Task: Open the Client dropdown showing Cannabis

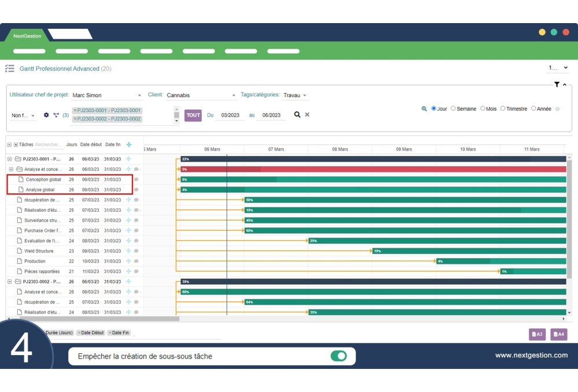Action: pos(199,95)
